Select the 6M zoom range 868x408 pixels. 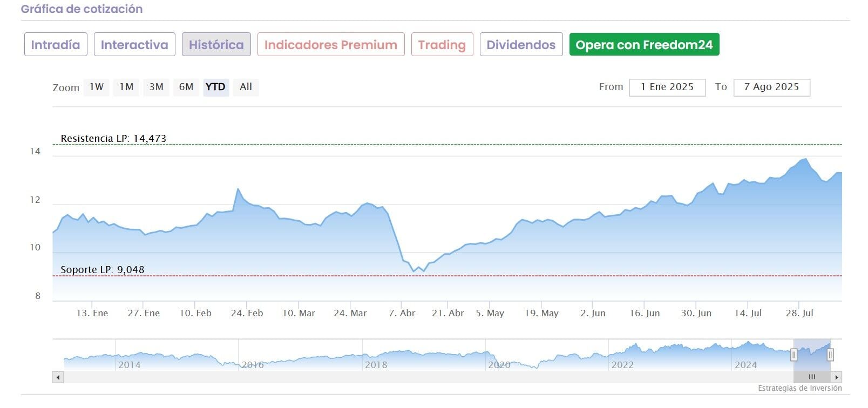click(186, 87)
